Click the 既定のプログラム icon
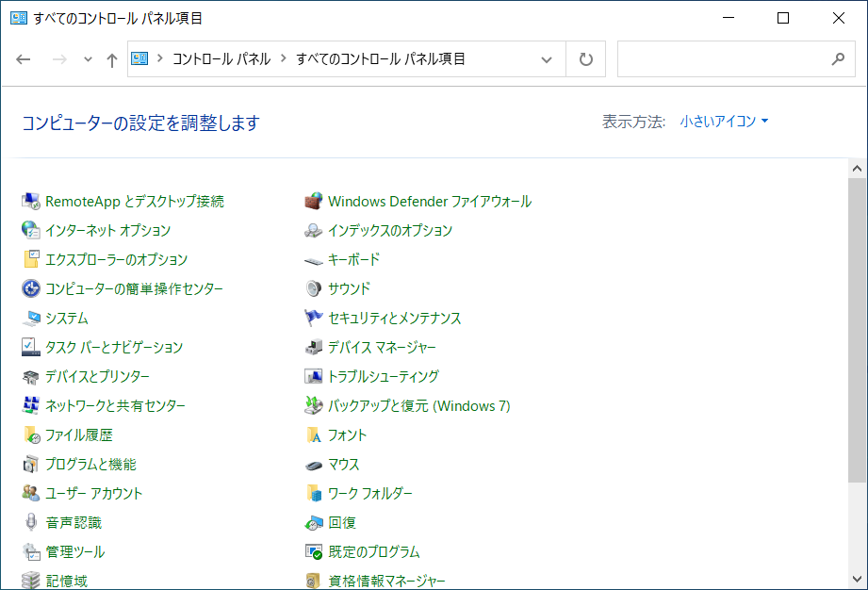Screen dimensions: 868x590 [x=314, y=551]
